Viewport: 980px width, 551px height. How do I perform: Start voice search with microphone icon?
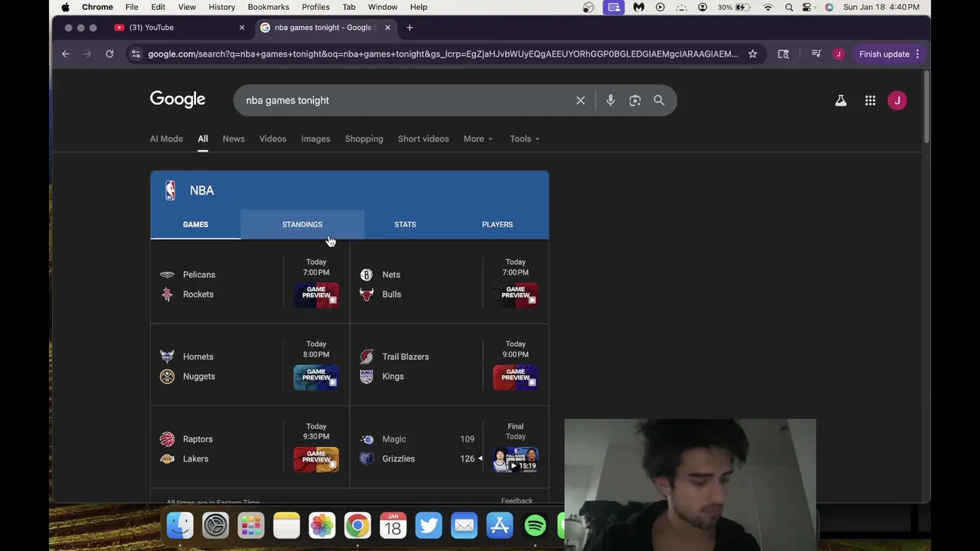click(610, 100)
